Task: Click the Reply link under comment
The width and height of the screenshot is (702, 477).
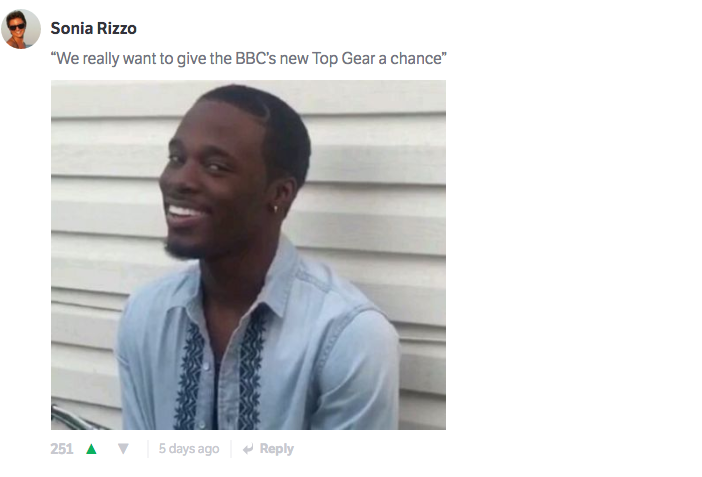Action: tap(276, 449)
